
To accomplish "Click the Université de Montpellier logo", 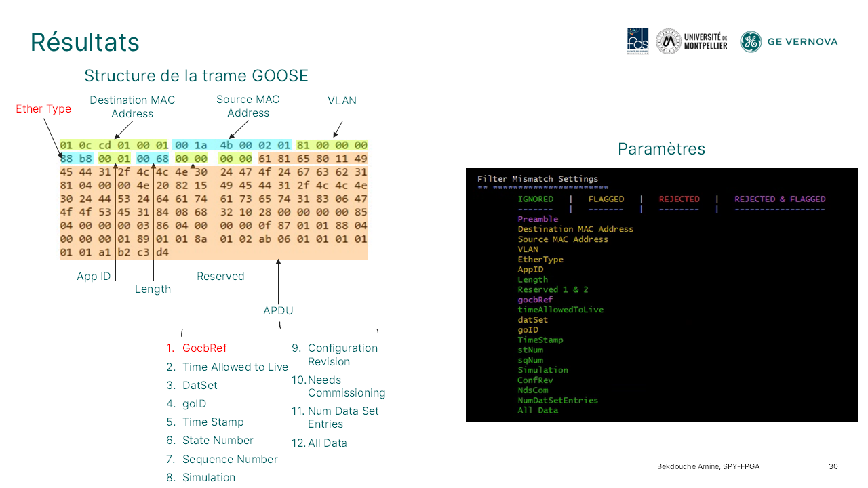I will click(x=692, y=41).
